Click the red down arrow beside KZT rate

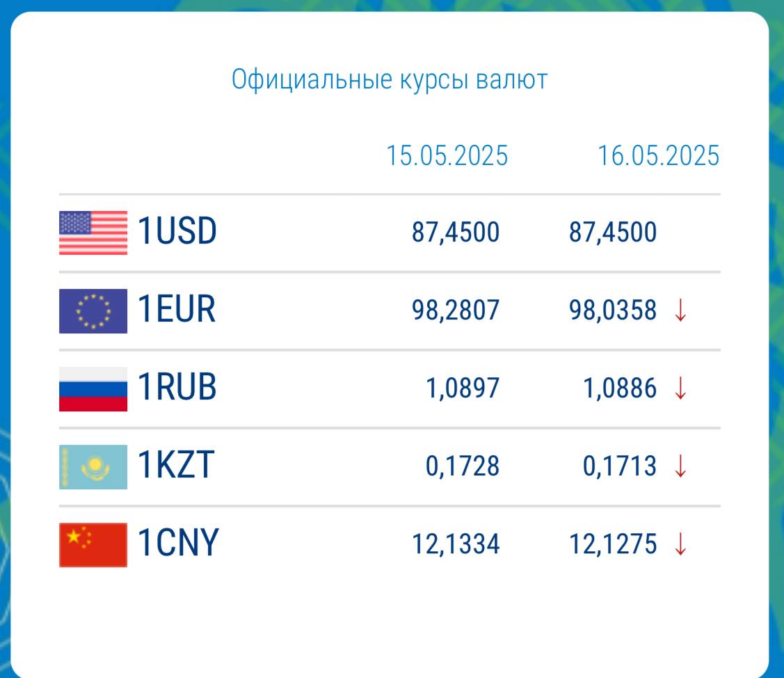[x=680, y=466]
